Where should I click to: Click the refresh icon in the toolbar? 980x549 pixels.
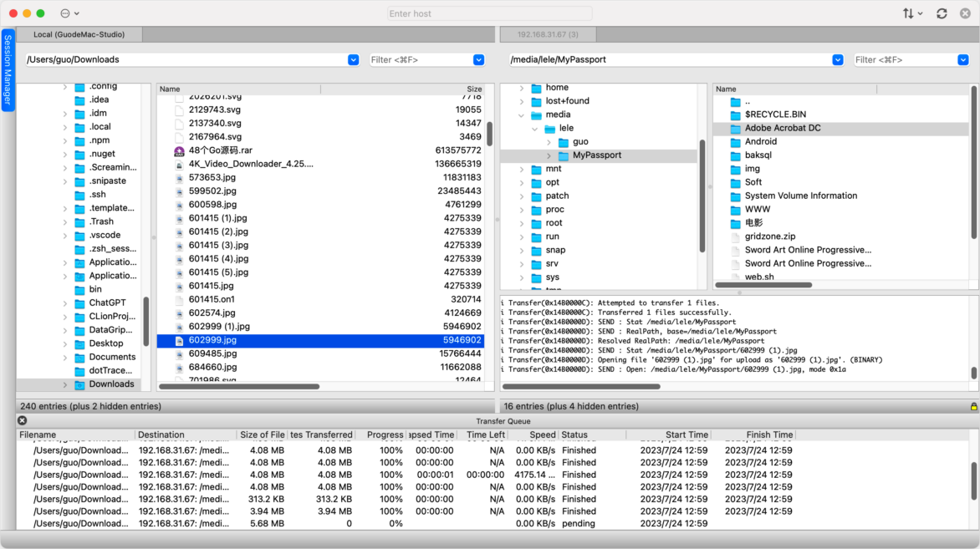942,13
